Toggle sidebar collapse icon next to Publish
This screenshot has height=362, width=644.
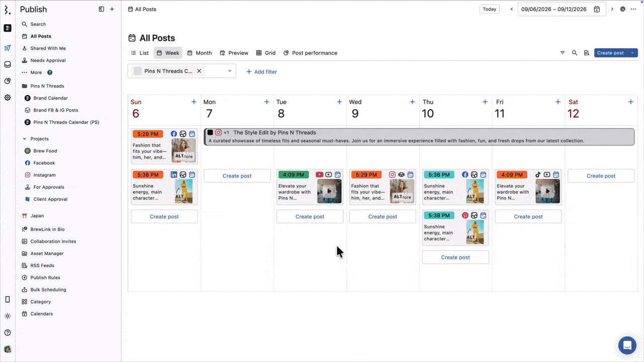click(x=102, y=9)
